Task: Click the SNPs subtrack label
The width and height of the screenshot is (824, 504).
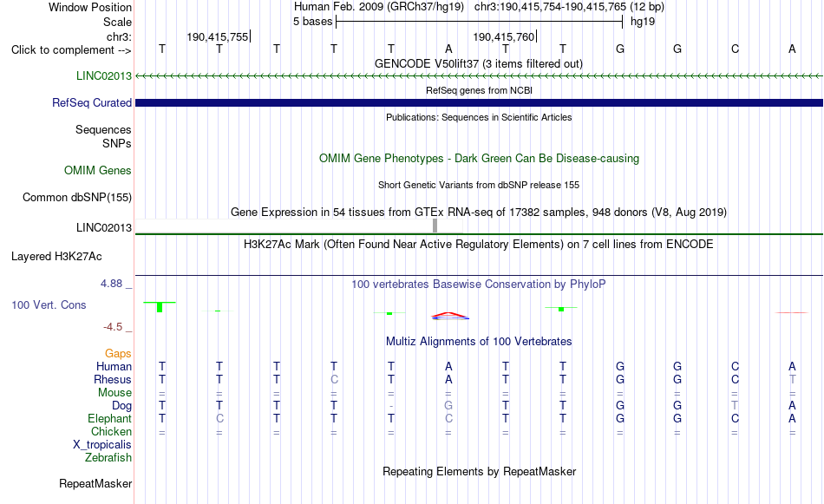Action: (x=117, y=143)
